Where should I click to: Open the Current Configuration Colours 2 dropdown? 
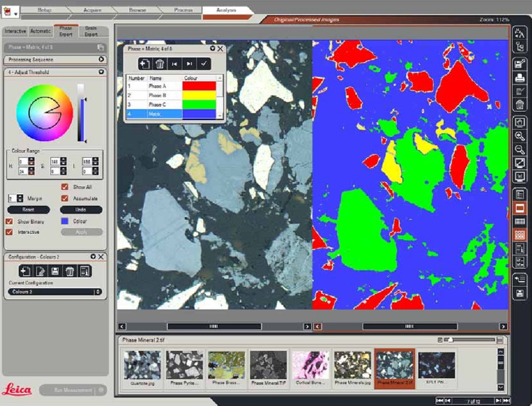[55, 292]
